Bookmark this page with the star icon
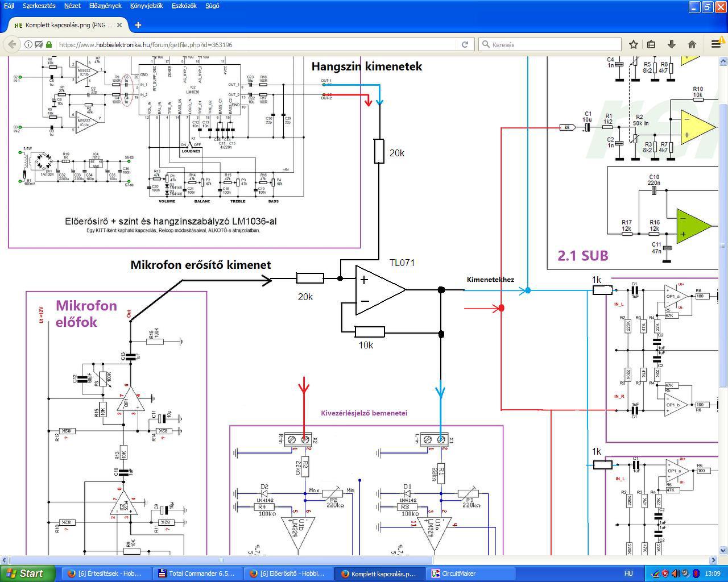 pos(633,44)
